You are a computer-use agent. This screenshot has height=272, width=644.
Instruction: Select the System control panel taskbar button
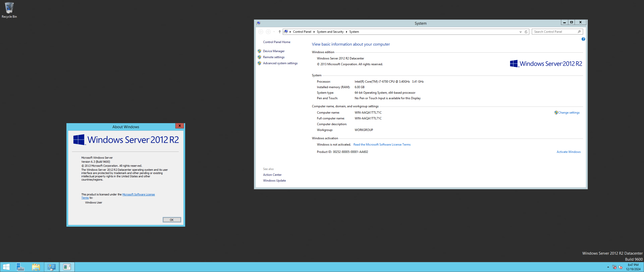tap(52, 267)
